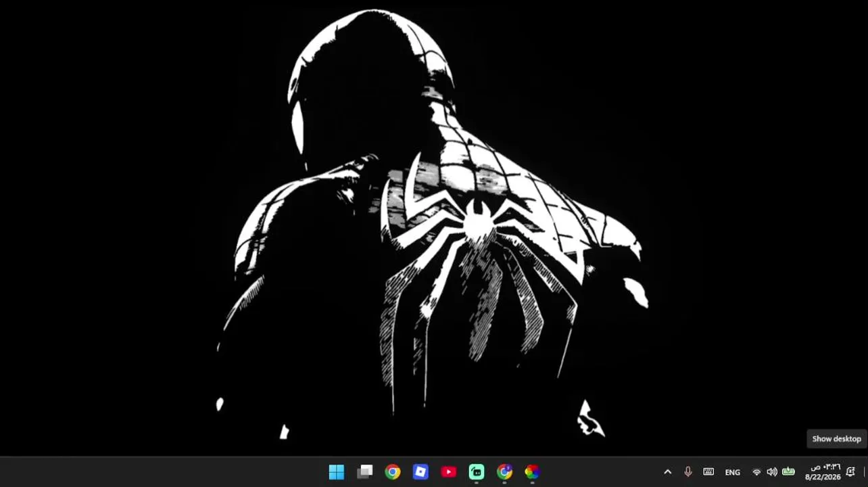Open the multicolored circles taskbar app
Image resolution: width=868 pixels, height=487 pixels.
532,472
